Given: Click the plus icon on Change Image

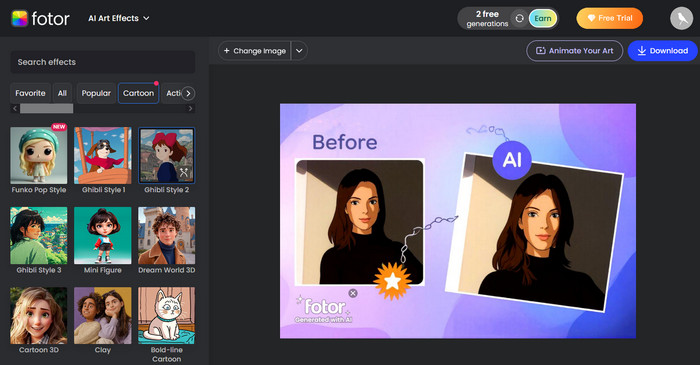Looking at the screenshot, I should 226,51.
